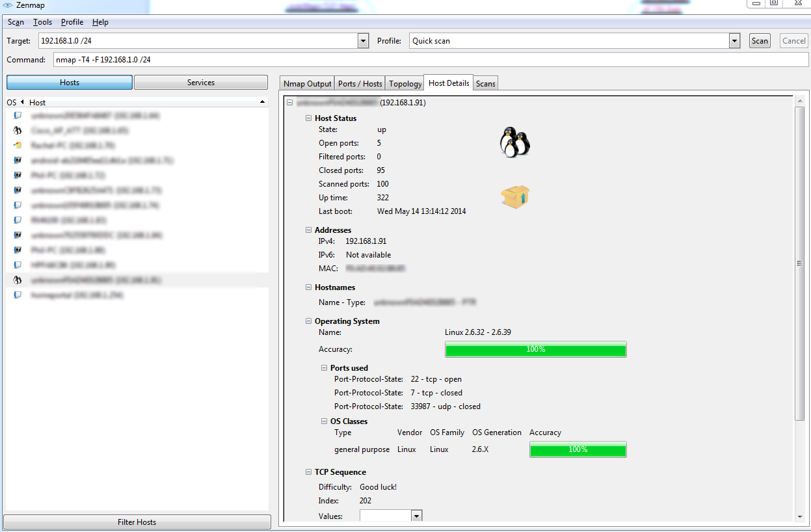Click the OS name Linux 2.6.32 - 2.6.39
The height and width of the screenshot is (532, 811).
click(478, 332)
